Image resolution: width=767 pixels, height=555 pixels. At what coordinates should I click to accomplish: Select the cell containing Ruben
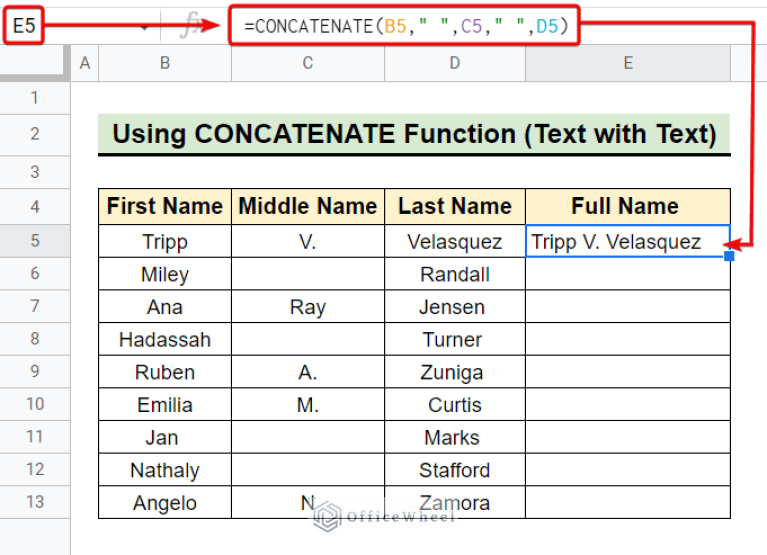click(165, 372)
